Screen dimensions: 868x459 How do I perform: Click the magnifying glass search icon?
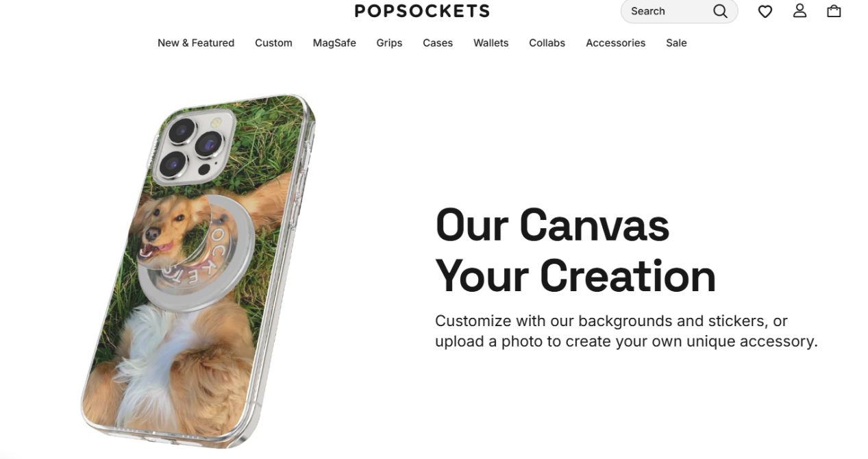tap(720, 11)
